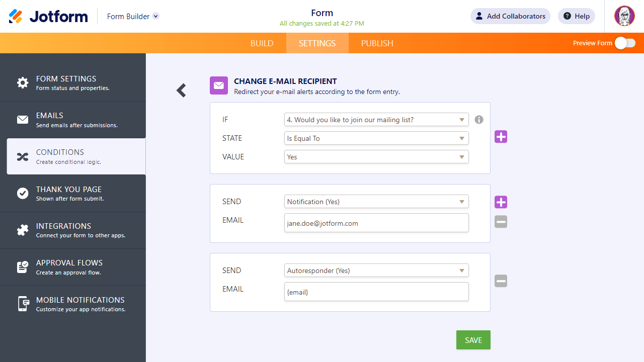Remove the Notification (Yes) send action

coord(501,222)
